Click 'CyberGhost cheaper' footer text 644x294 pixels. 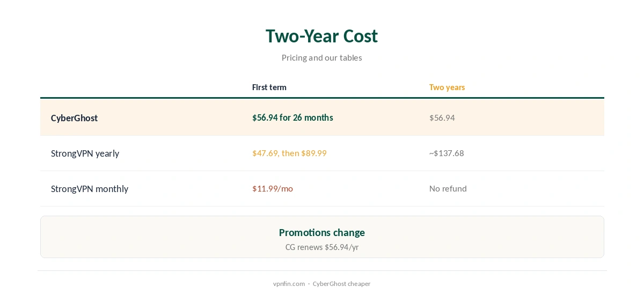click(341, 284)
